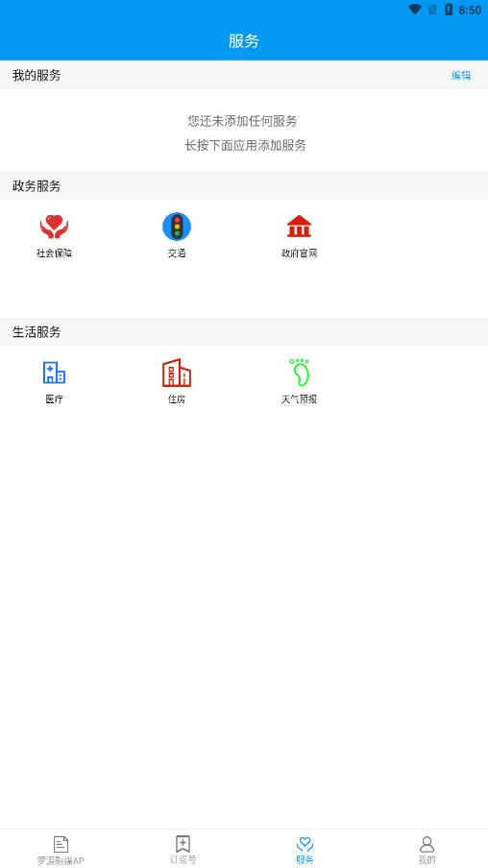This screenshot has height=868, width=488.
Task: Tap the 天气预报 green footprint icon
Action: (299, 373)
